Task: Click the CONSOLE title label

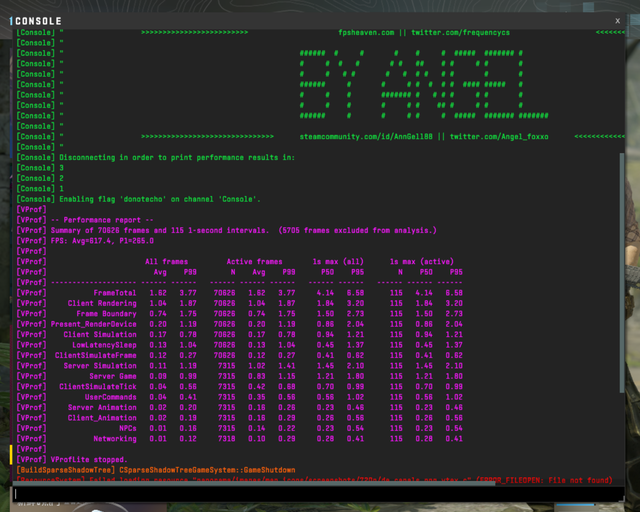Action: pos(38,21)
